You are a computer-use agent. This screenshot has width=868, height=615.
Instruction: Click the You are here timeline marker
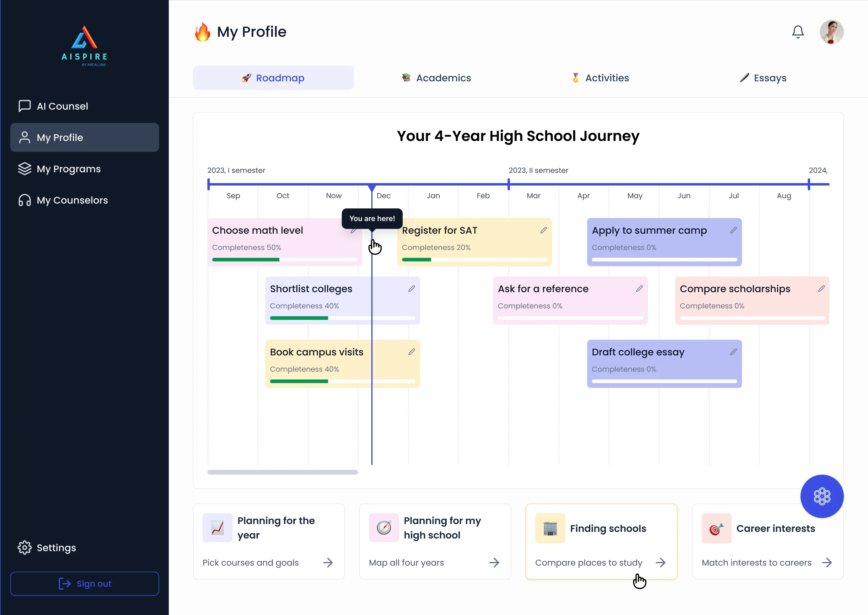pos(372,219)
